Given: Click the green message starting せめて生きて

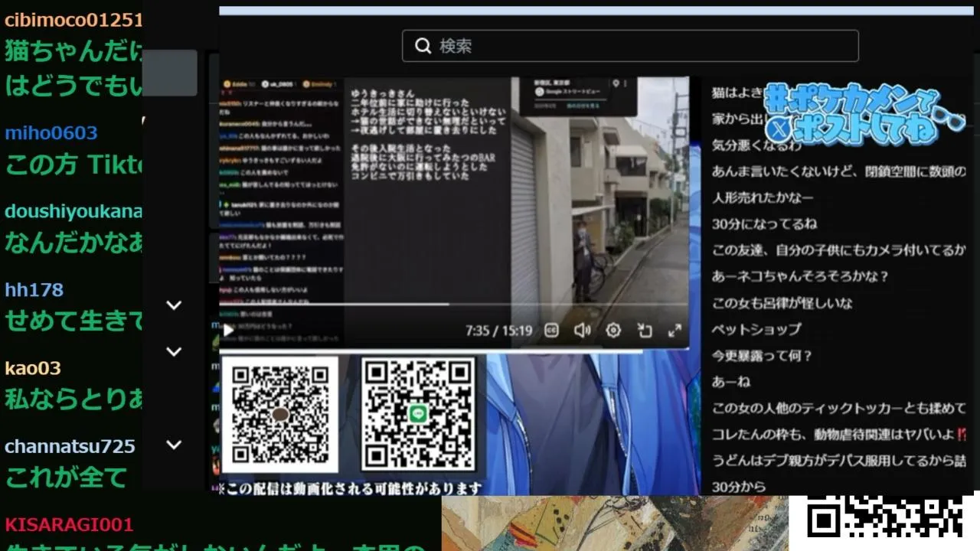Looking at the screenshot, I should pyautogui.click(x=73, y=320).
